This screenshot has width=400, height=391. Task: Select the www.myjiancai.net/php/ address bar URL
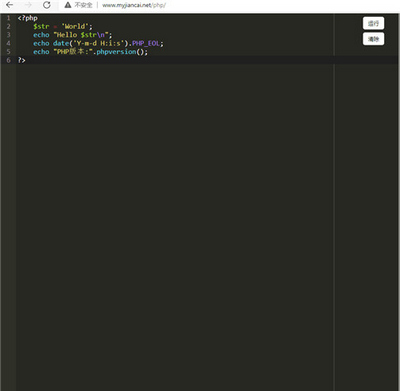pyautogui.click(x=134, y=5)
